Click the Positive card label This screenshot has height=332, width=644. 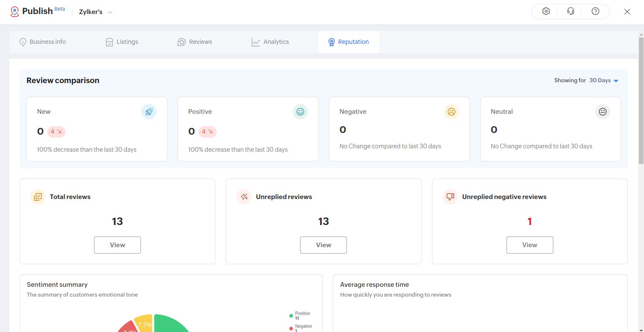(x=200, y=112)
